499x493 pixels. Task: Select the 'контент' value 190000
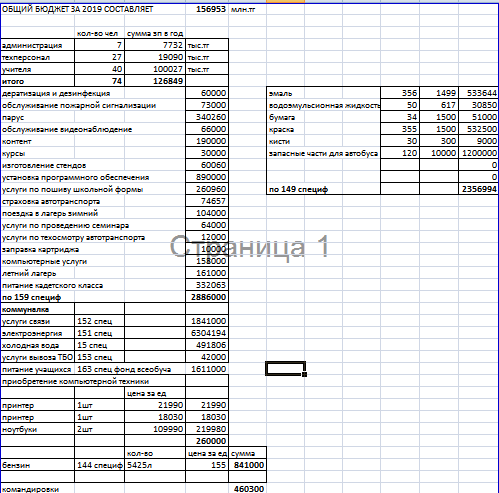[207, 141]
